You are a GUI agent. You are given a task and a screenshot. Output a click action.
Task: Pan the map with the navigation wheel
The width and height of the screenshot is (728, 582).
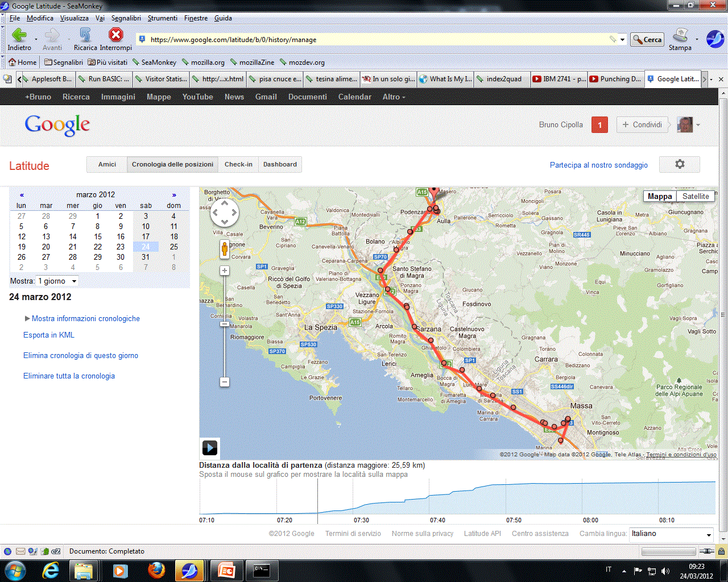coord(225,214)
